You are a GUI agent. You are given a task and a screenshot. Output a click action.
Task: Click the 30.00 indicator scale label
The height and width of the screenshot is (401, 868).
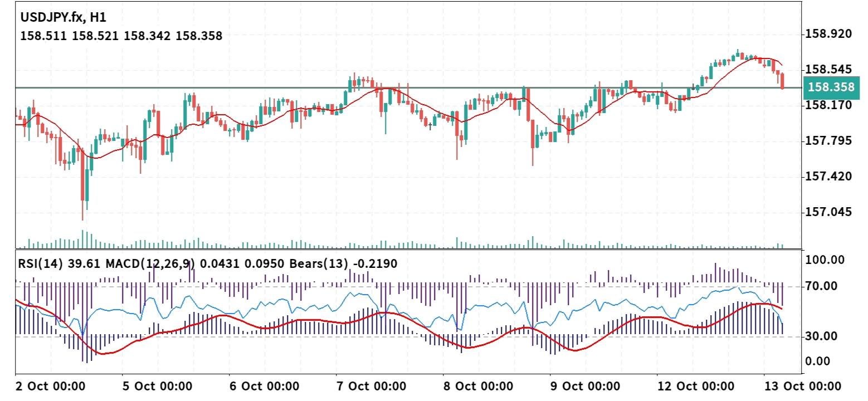[822, 336]
